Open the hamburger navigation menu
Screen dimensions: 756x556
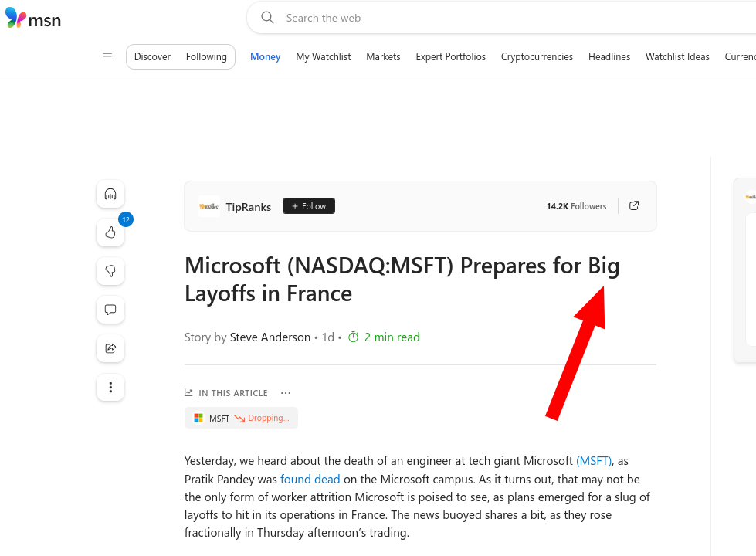(107, 56)
